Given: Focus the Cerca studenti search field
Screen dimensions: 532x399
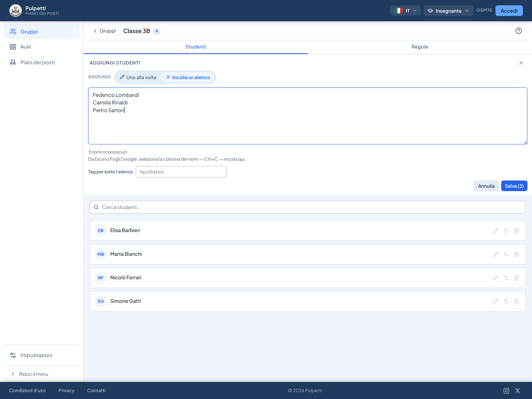Looking at the screenshot, I should click(308, 207).
